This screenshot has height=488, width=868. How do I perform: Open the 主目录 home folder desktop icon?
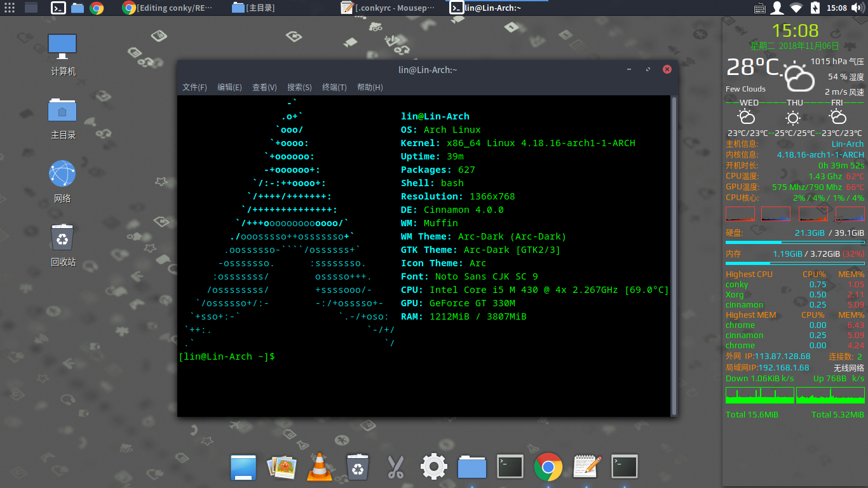(x=63, y=118)
